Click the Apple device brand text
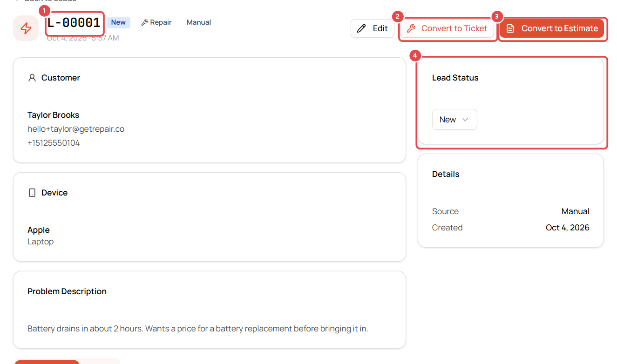Viewport: 617px width, 364px height. click(39, 230)
